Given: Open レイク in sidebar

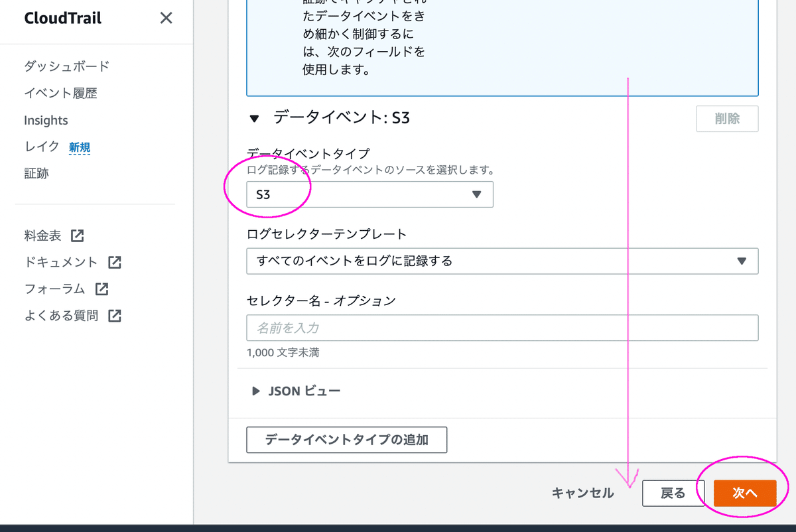Looking at the screenshot, I should coord(42,147).
